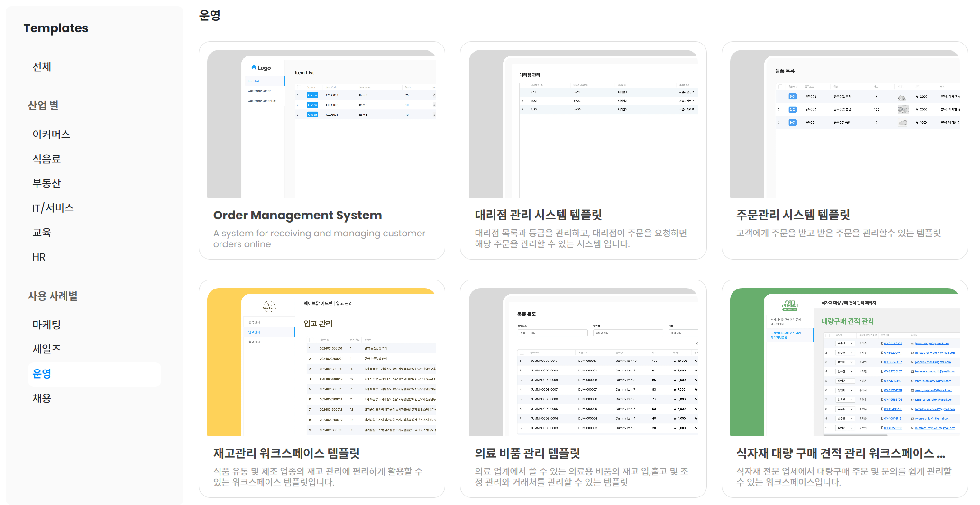The height and width of the screenshot is (505, 980).
Task: Switch to the 마케팅 use case
Action: [46, 325]
